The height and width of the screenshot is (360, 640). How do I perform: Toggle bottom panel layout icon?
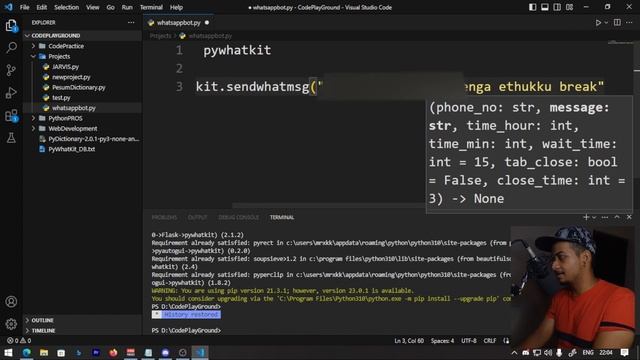(544, 7)
